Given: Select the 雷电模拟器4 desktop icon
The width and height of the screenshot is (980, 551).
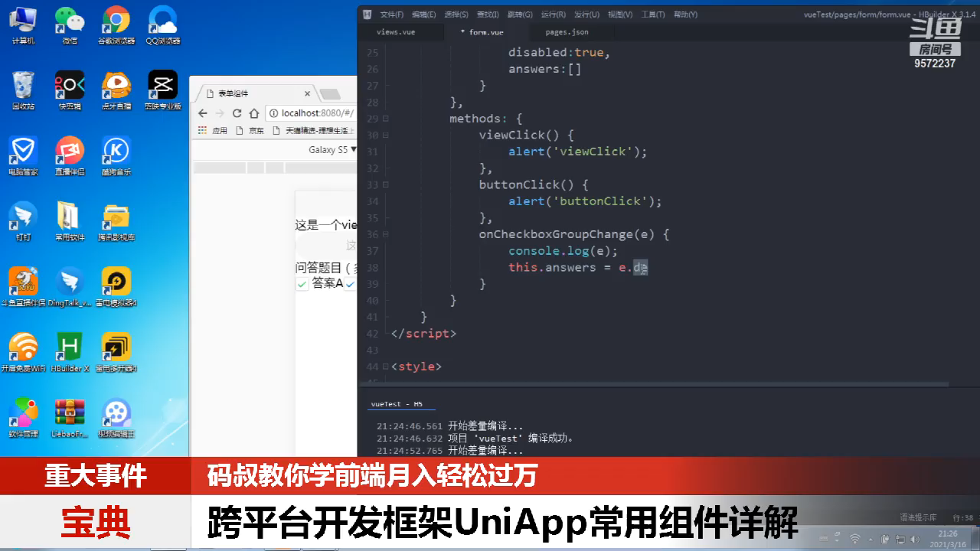Looking at the screenshot, I should [x=116, y=287].
